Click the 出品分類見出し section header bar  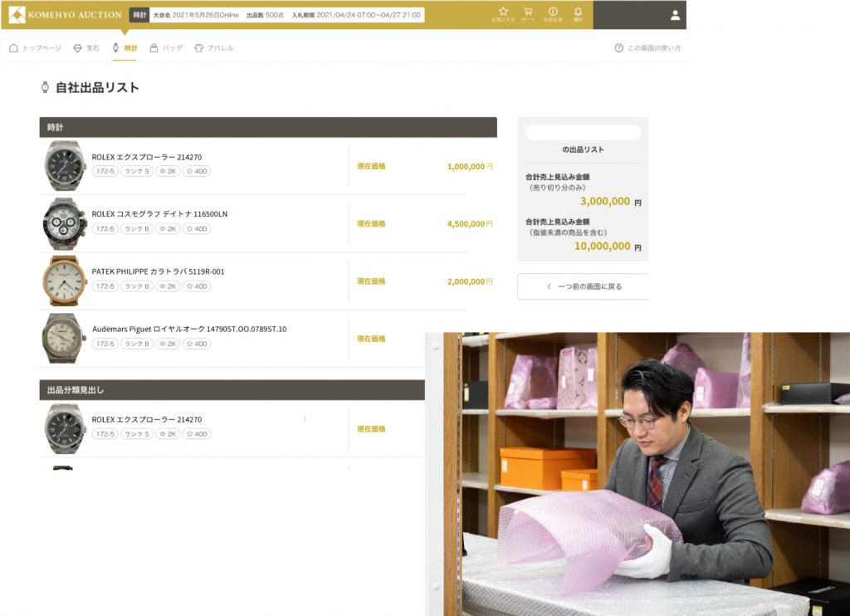pos(232,390)
